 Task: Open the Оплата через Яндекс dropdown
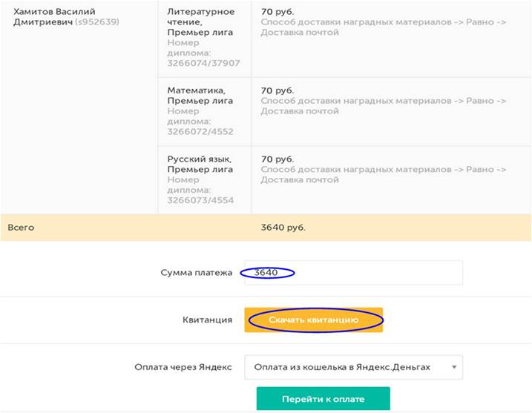click(353, 367)
